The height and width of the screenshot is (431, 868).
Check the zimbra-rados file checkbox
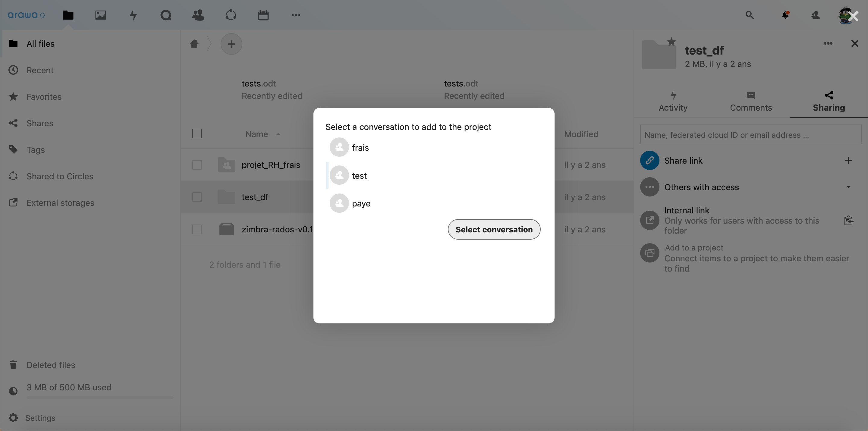point(197,229)
